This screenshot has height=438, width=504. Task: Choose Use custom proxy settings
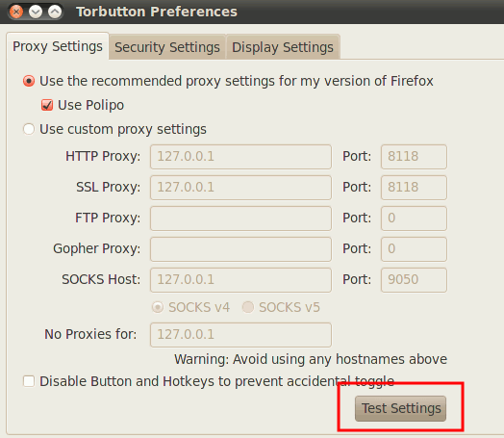click(x=29, y=129)
